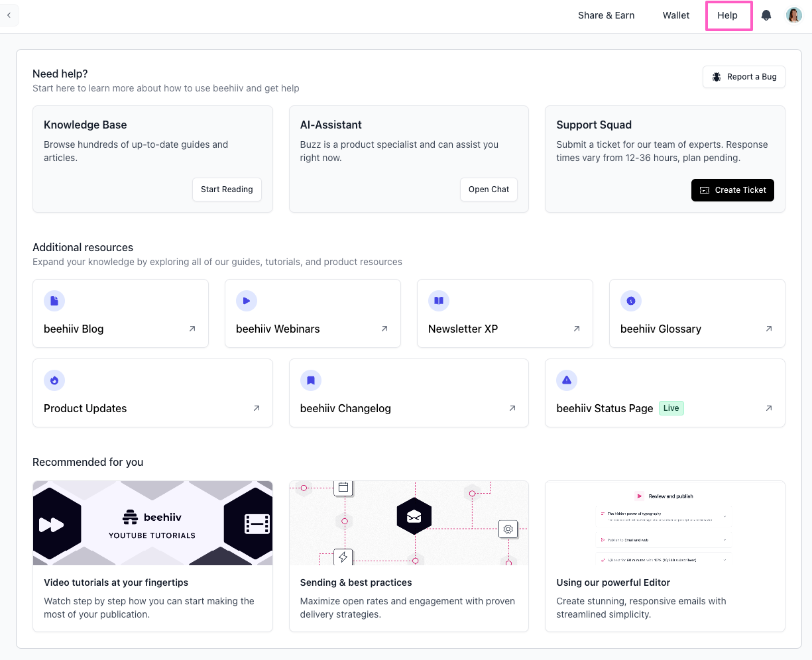Open the user profile avatar
The width and height of the screenshot is (812, 660).
[x=793, y=15]
